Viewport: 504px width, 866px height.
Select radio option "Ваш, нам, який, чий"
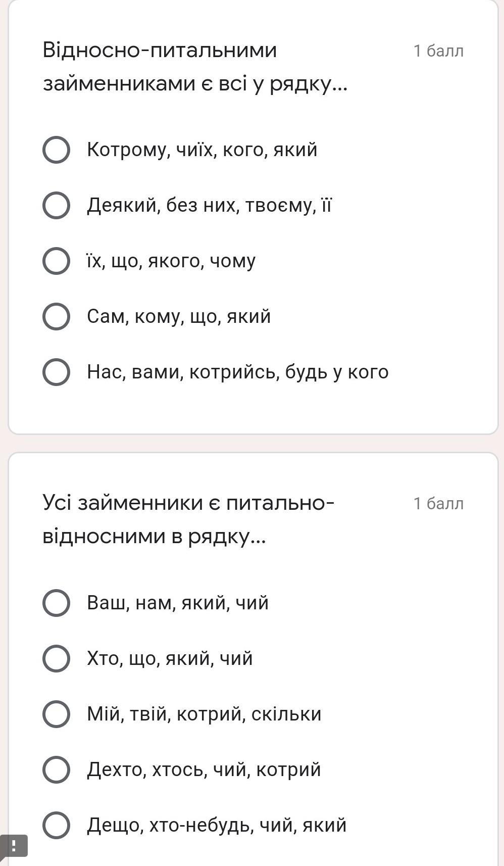pos(56,603)
